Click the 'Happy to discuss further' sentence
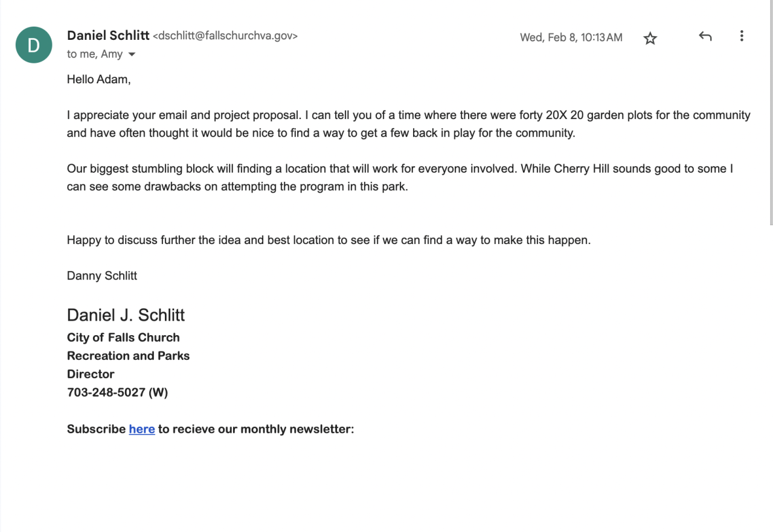 coord(329,240)
